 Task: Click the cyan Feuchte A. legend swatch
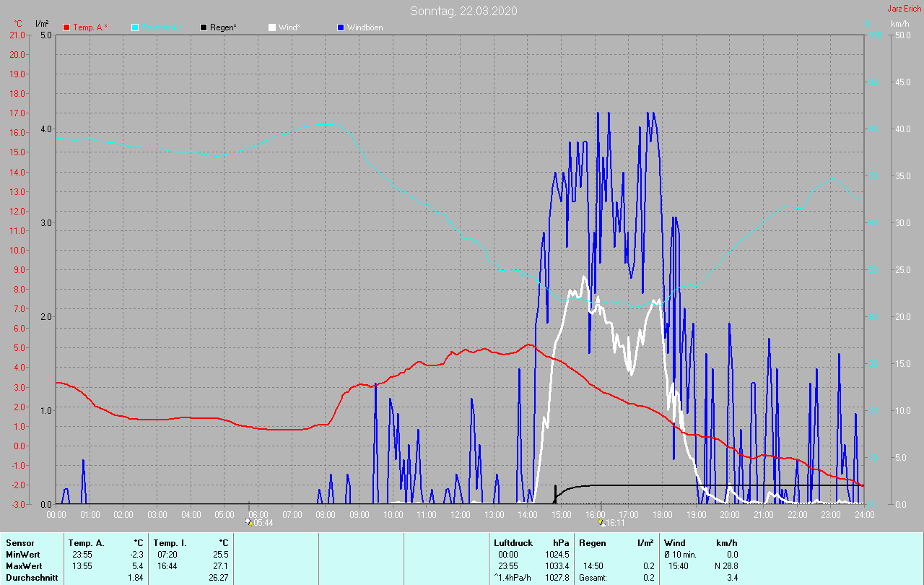point(135,27)
